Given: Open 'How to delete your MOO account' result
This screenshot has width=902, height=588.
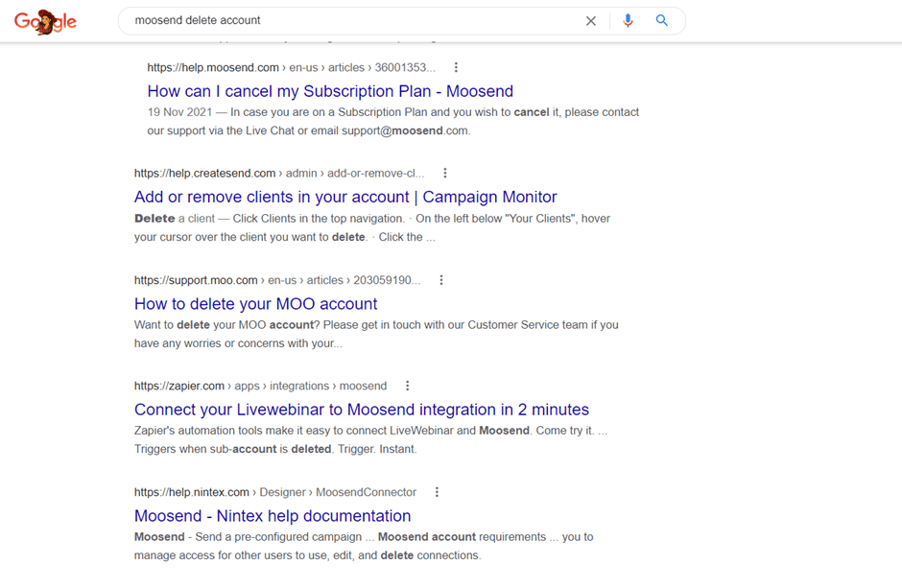Looking at the screenshot, I should (255, 303).
